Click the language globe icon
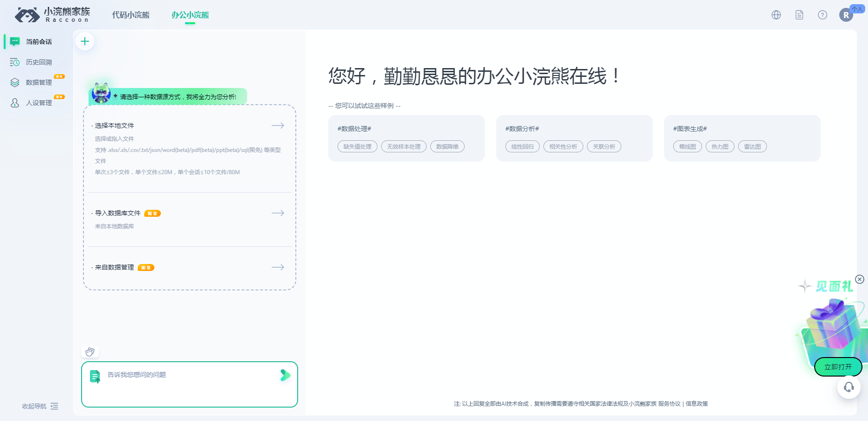This screenshot has width=868, height=421. [x=776, y=15]
